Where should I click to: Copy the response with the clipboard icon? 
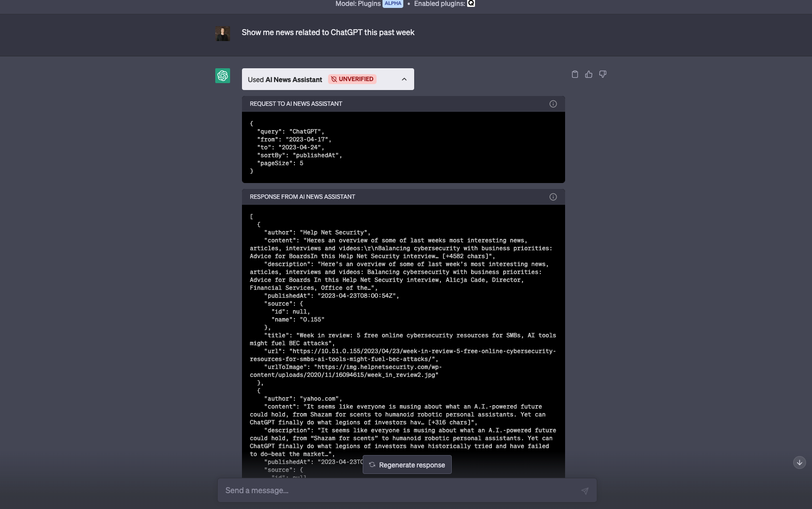(574, 74)
